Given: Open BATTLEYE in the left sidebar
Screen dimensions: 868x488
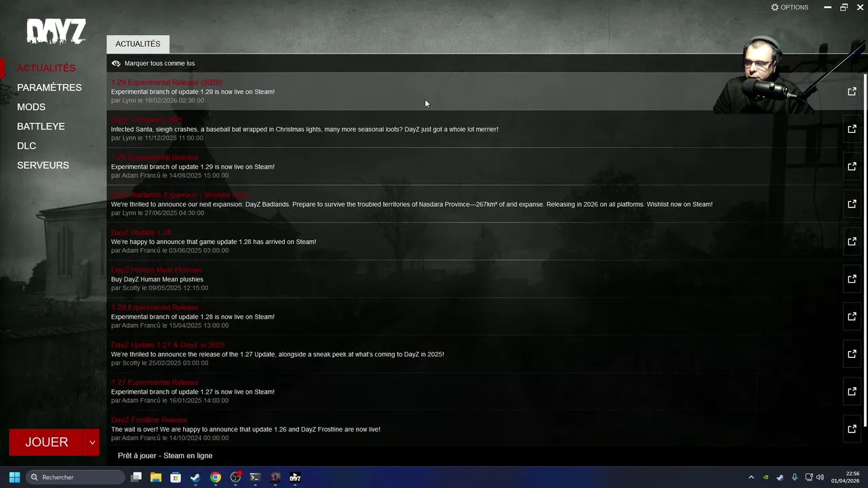Looking at the screenshot, I should coord(41,126).
